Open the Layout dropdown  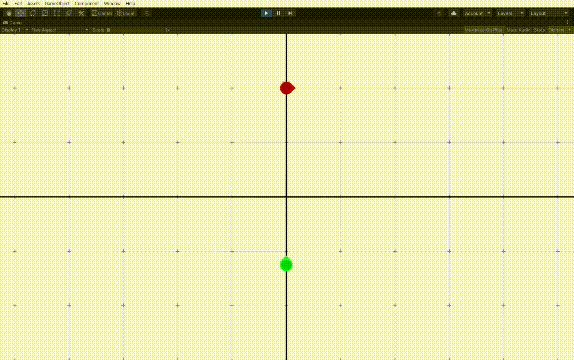549,13
